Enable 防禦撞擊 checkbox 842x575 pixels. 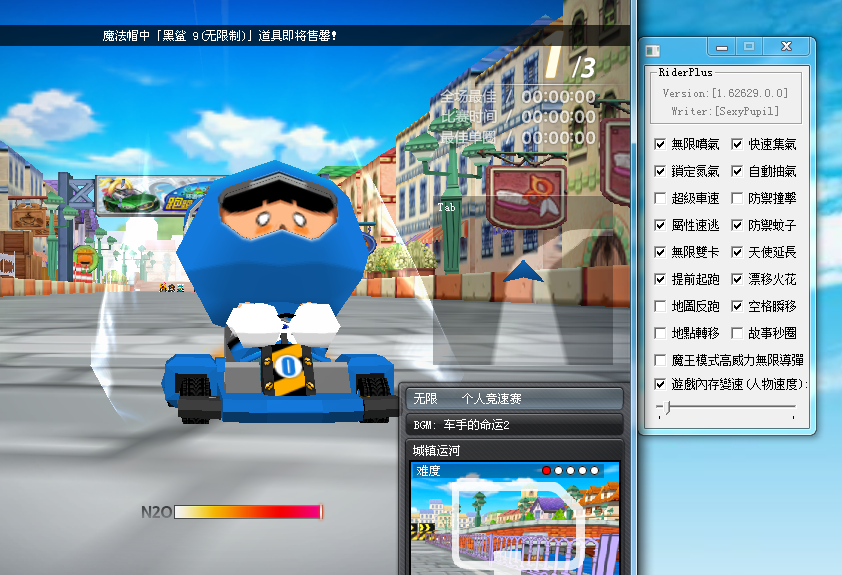[x=737, y=198]
